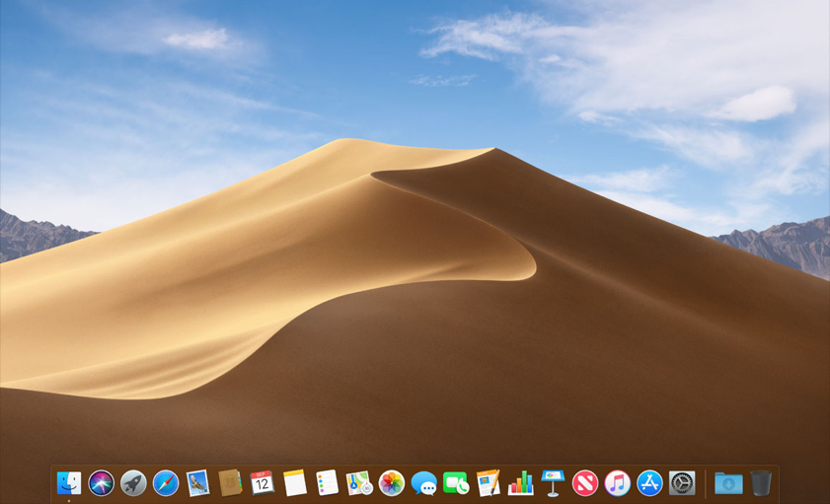Screen dimensions: 830x504
Task: Open the Trash in the dock
Action: click(761, 482)
